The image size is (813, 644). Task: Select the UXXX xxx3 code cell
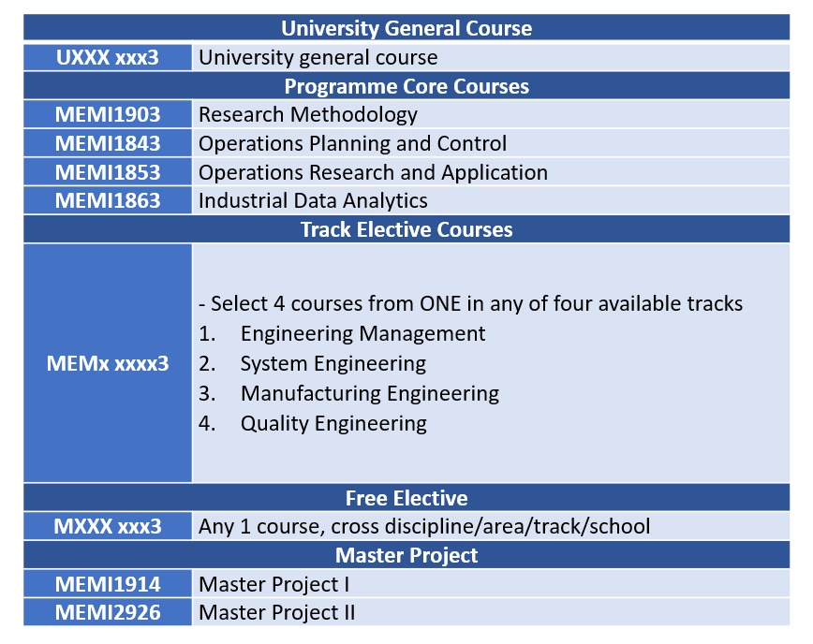pos(108,57)
